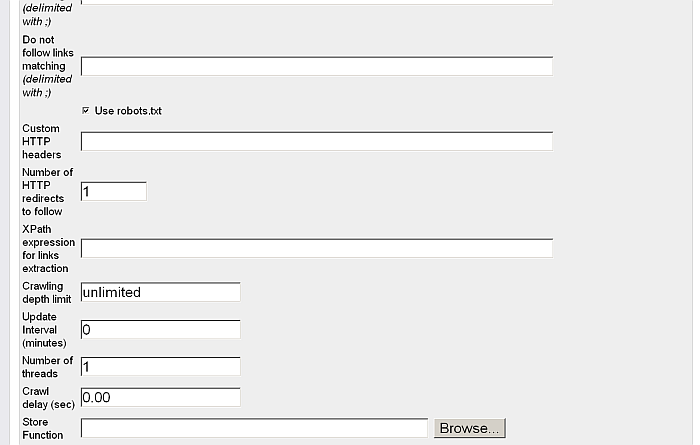Toggle the Use robots.txt checkbox
700x445 pixels.
point(86,110)
